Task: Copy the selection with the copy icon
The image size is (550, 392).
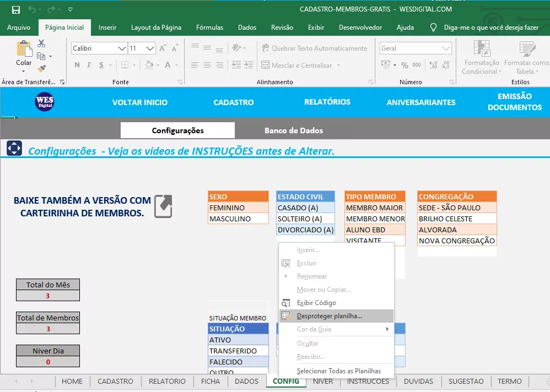Action: [x=41, y=56]
